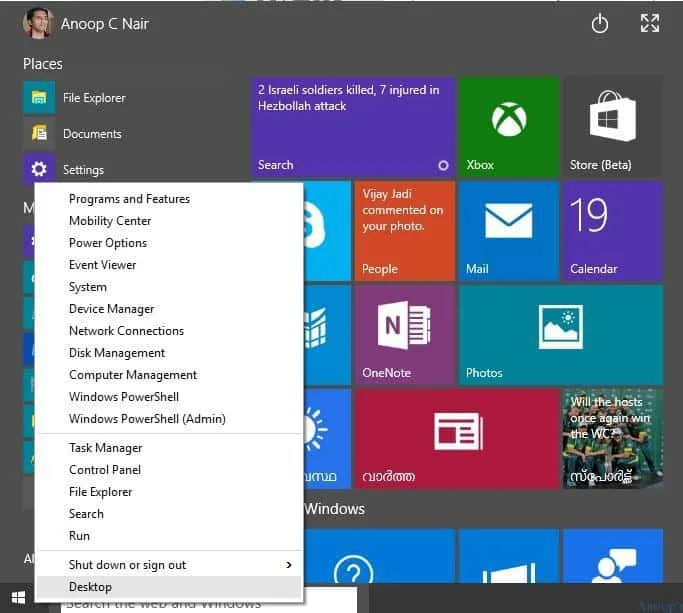Select Device Manager from context menu
The width and height of the screenshot is (683, 613).
pyautogui.click(x=111, y=309)
